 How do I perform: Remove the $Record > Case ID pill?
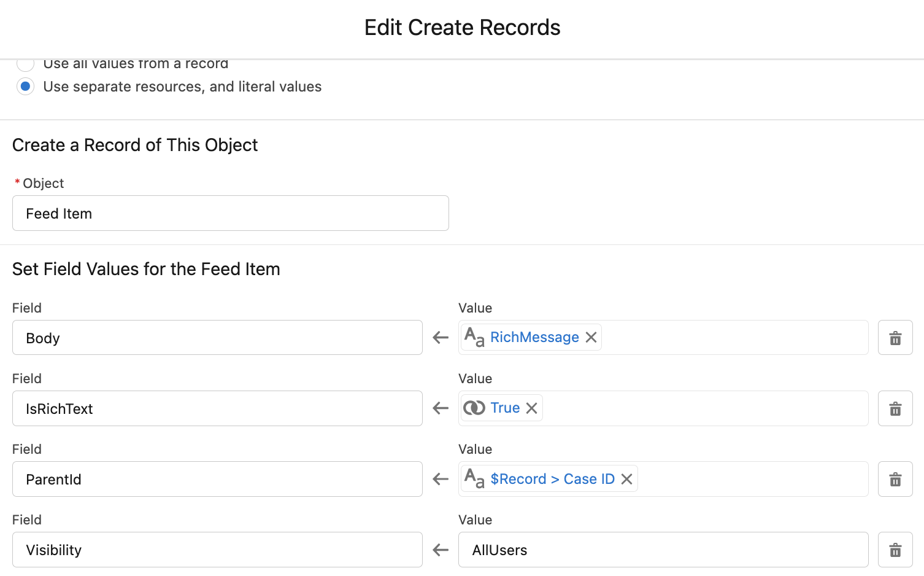point(626,479)
